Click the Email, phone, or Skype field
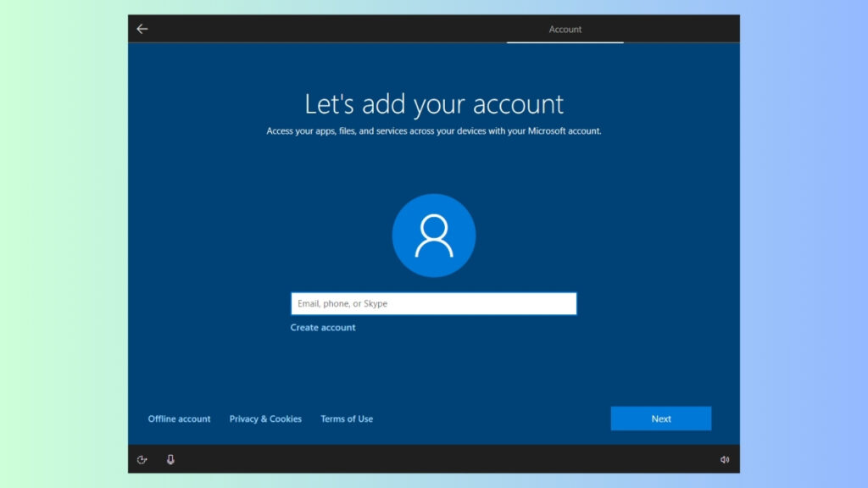 pyautogui.click(x=433, y=303)
